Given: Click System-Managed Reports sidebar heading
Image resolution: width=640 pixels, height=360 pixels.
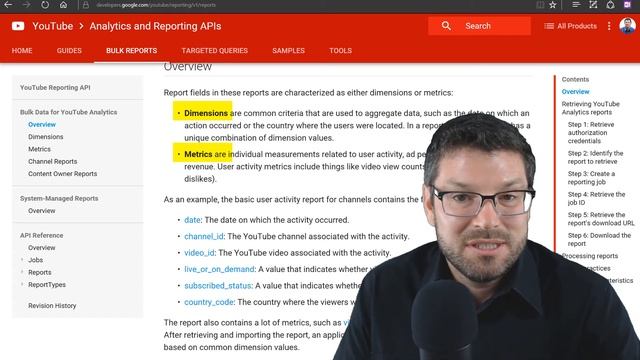Looking at the screenshot, I should coord(59,198).
